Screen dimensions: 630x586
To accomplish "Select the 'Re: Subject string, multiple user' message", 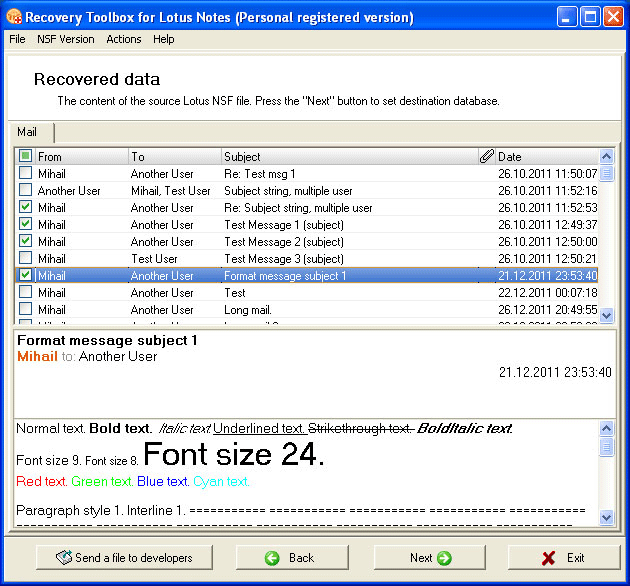I will point(307,207).
